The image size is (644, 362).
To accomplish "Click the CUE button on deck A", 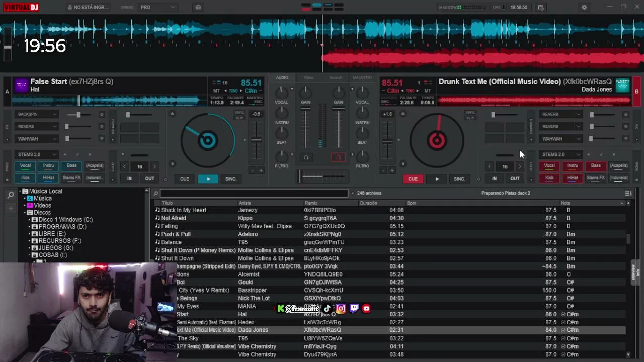I will (185, 179).
